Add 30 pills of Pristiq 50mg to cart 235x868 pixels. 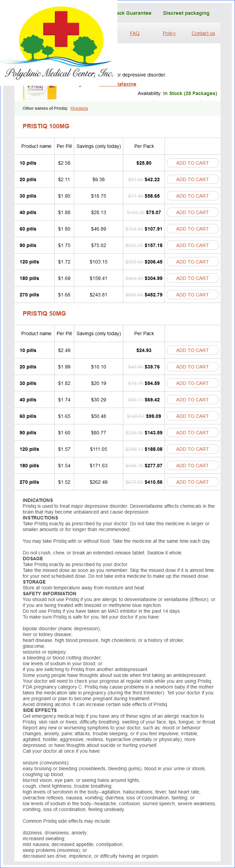click(192, 383)
